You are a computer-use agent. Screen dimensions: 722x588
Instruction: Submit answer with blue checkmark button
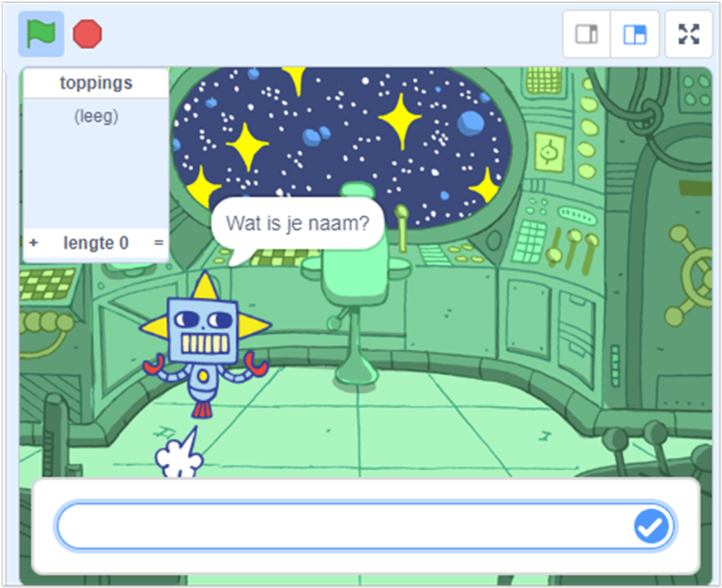[651, 526]
